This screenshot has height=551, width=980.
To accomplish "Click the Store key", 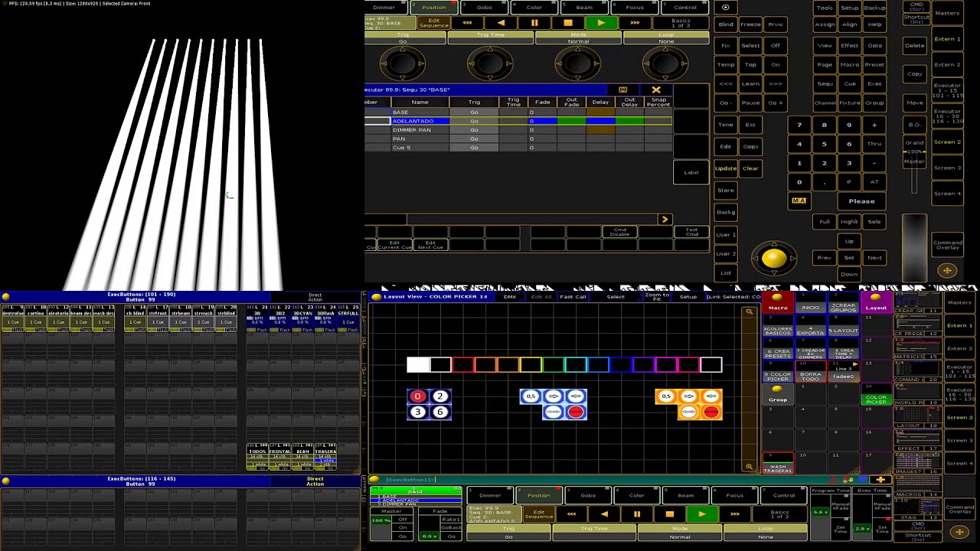I will point(726,191).
